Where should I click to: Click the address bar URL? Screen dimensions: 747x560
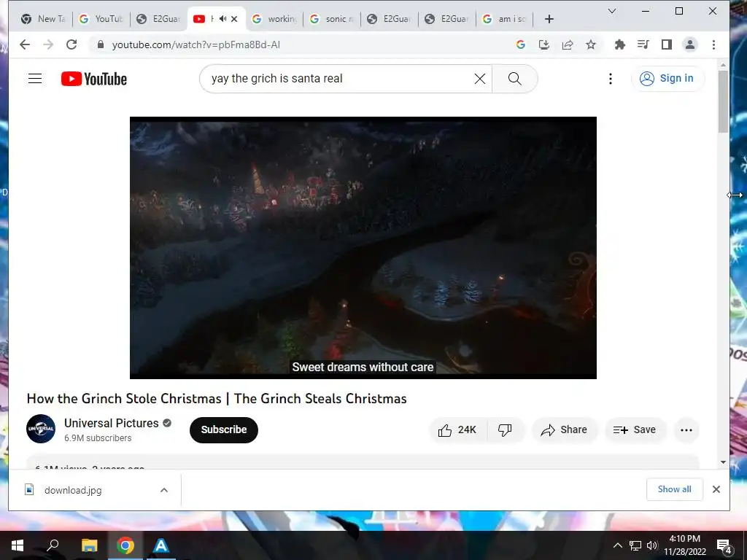pos(196,44)
